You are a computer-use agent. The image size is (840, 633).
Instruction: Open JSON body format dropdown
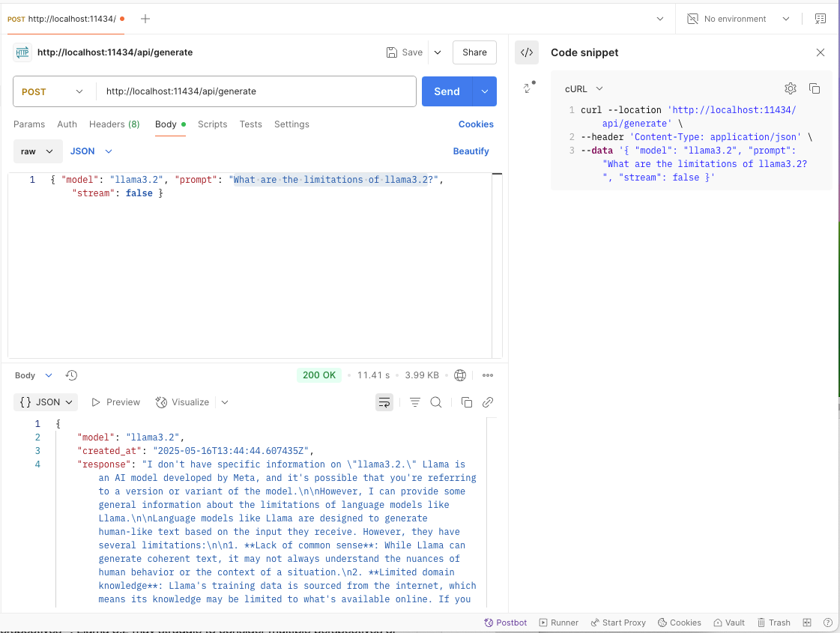[x=91, y=151]
